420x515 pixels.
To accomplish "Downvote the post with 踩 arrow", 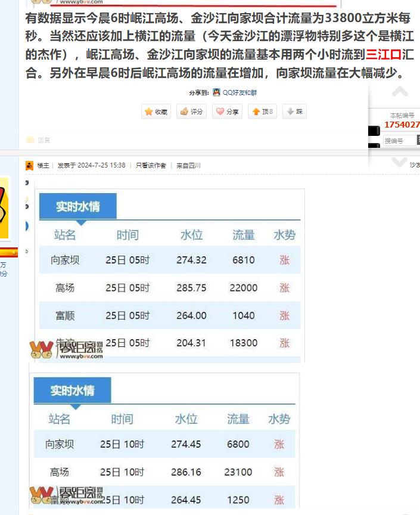I will (x=294, y=111).
